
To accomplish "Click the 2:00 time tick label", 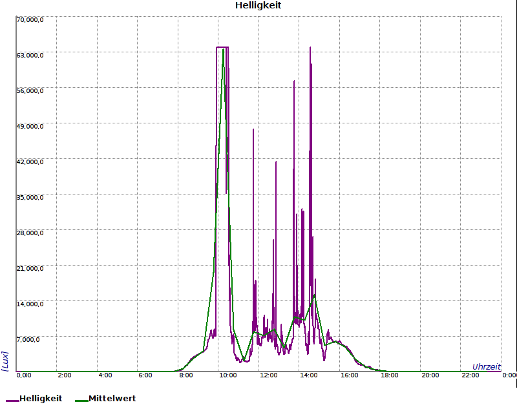I will [x=64, y=375].
